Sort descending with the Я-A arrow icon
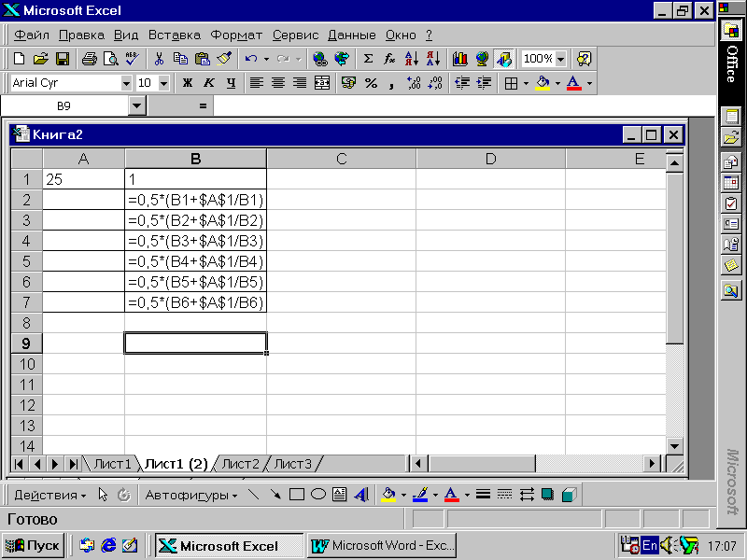747x560 pixels. (x=432, y=59)
